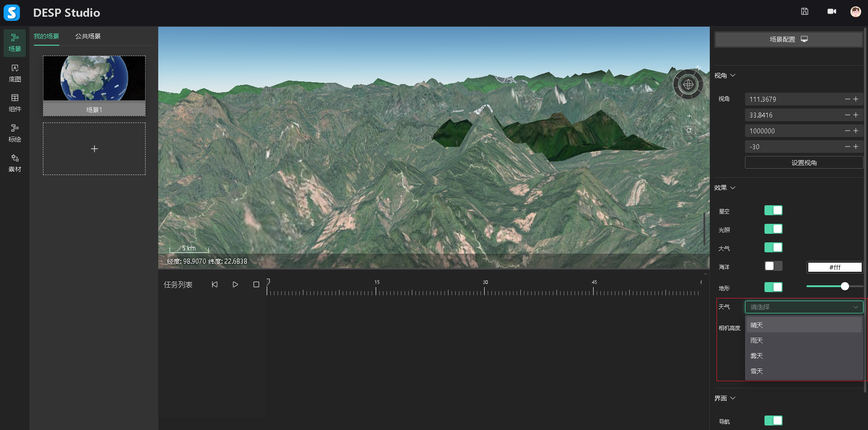Switch to the 公共场景 tab

pyautogui.click(x=88, y=36)
